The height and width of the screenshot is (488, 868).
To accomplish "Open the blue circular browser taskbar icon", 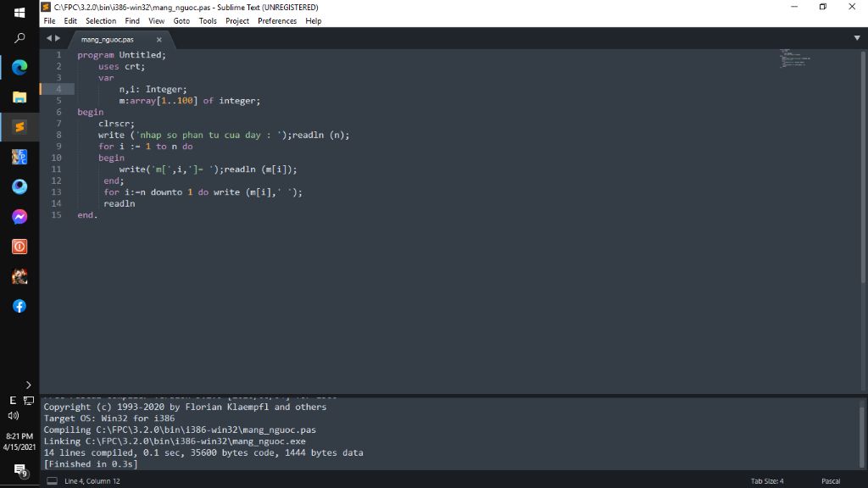I will pos(19,187).
